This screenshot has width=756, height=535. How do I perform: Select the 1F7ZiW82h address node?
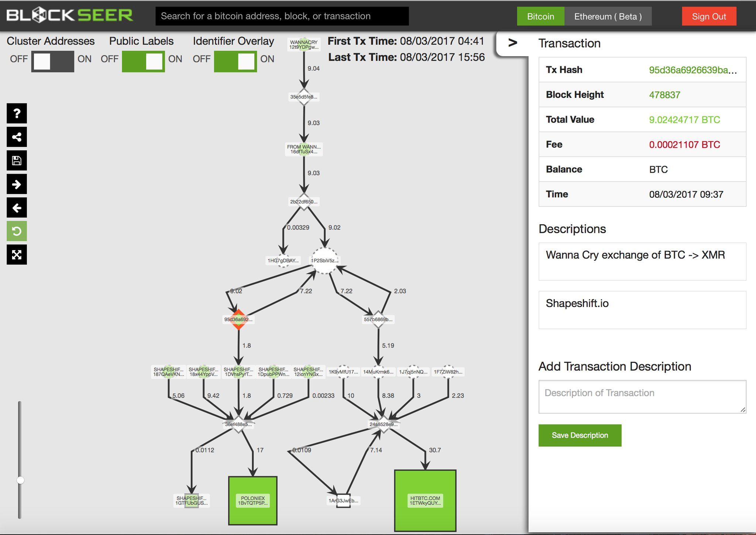tap(448, 372)
